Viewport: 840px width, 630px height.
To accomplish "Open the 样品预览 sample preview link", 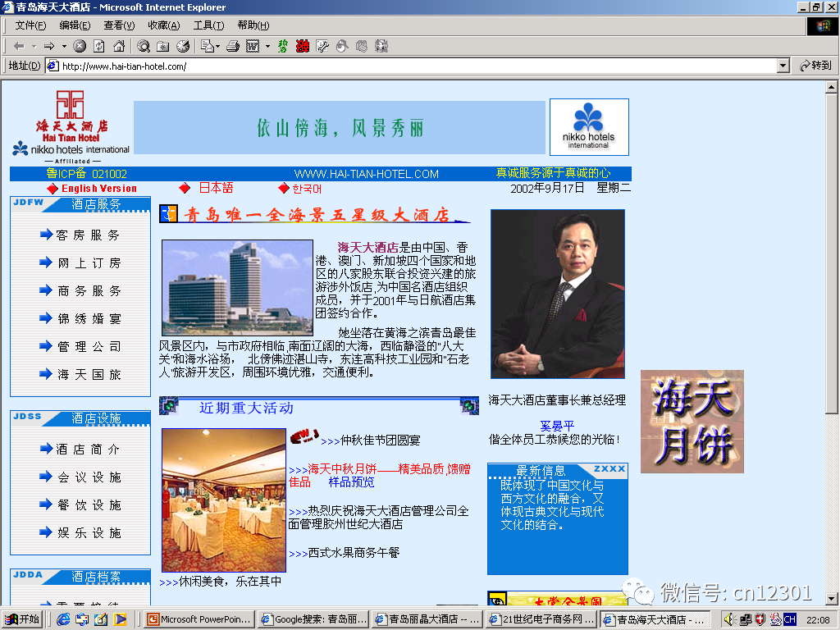I will (351, 482).
